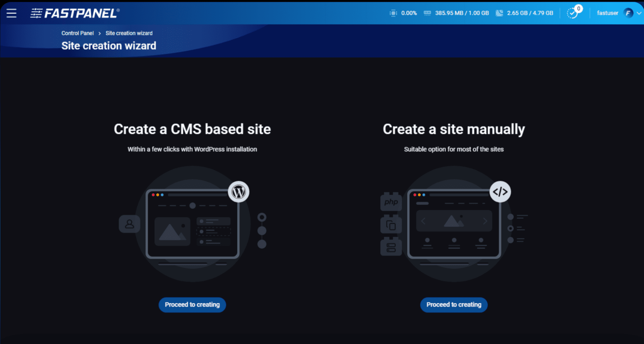Select the CMS site illustration

(192, 224)
